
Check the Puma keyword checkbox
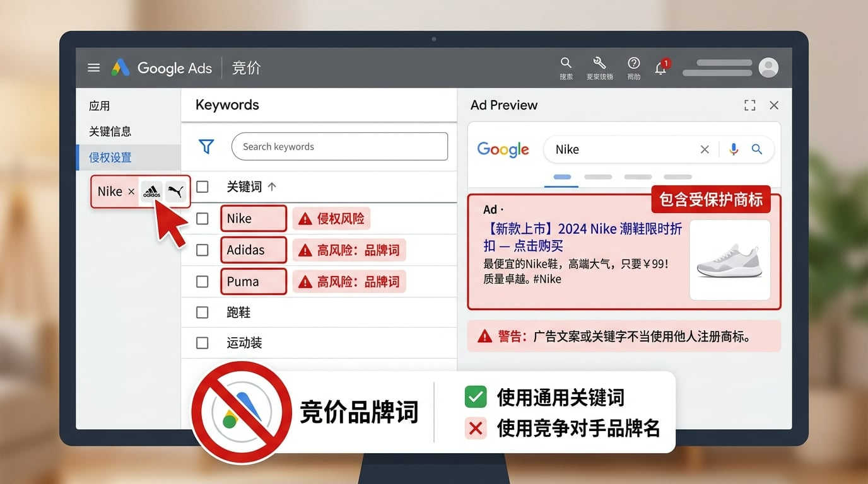click(202, 282)
